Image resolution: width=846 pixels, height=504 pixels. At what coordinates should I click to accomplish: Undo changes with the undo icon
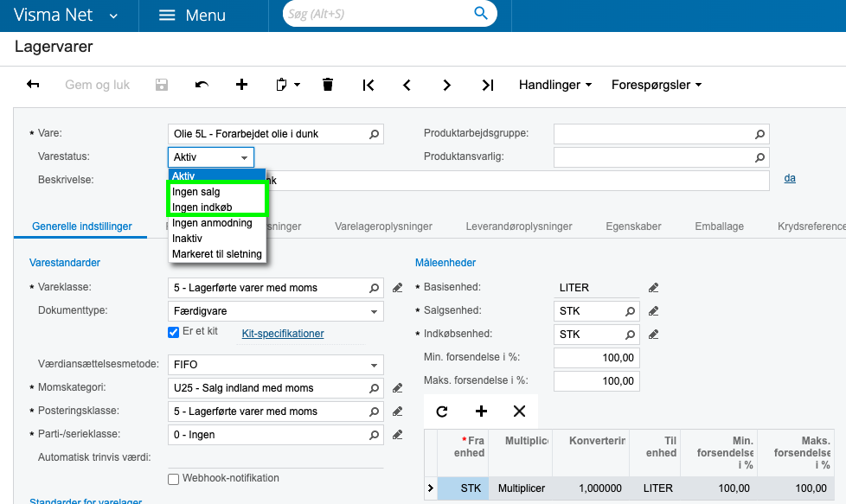pos(202,85)
